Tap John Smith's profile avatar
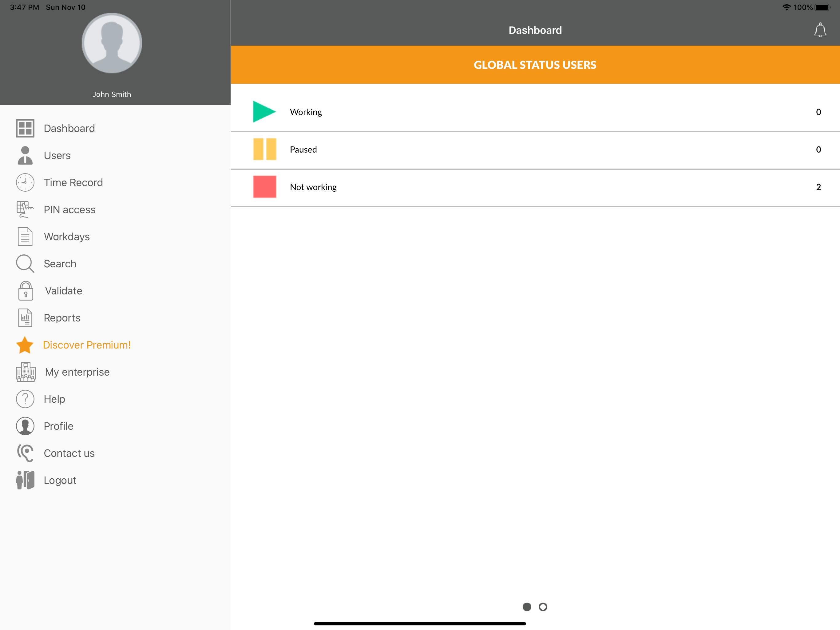 pos(112,43)
